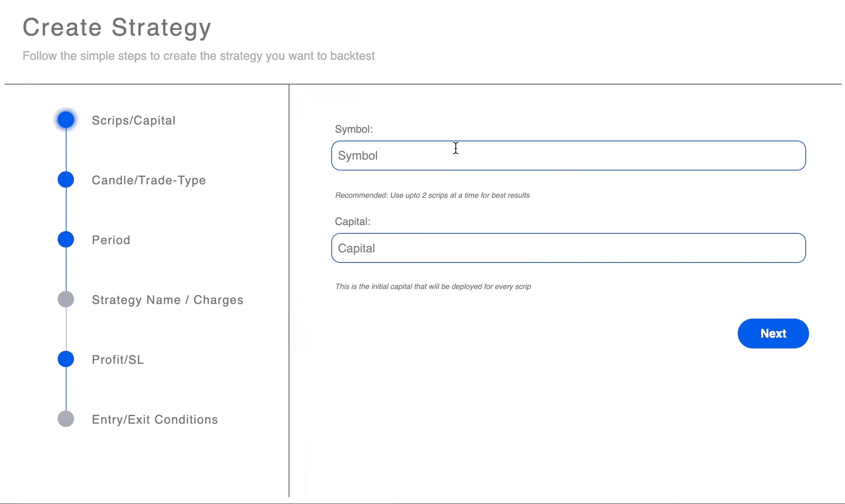Jump to the Profit/SL step label
This screenshot has width=845, height=504.
118,360
